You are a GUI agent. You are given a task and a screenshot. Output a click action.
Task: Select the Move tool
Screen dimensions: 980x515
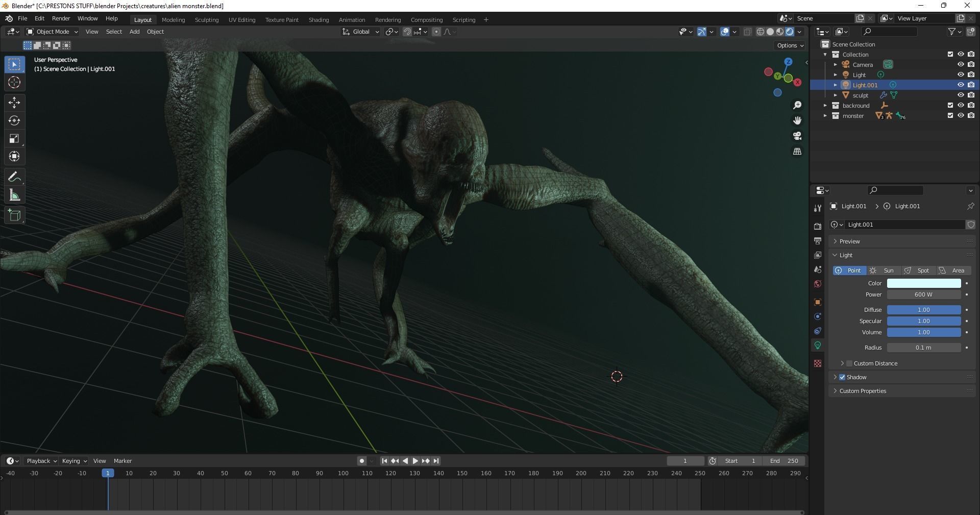point(14,103)
